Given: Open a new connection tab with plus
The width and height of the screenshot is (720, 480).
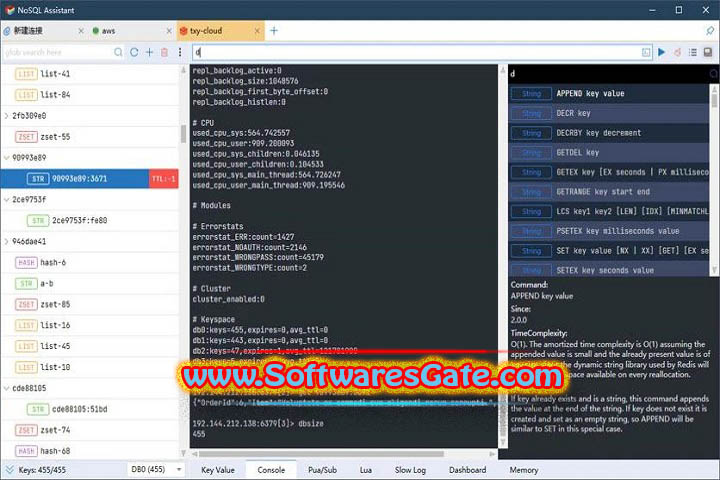Looking at the screenshot, I should (274, 31).
